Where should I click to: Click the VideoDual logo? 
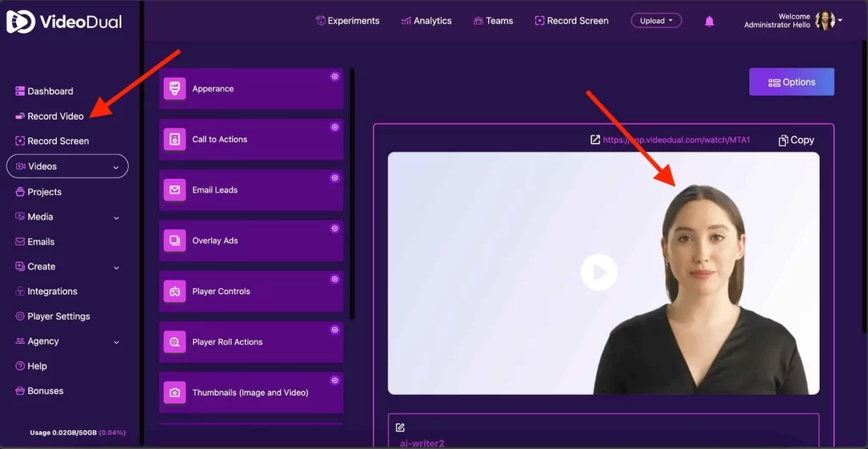pos(64,22)
